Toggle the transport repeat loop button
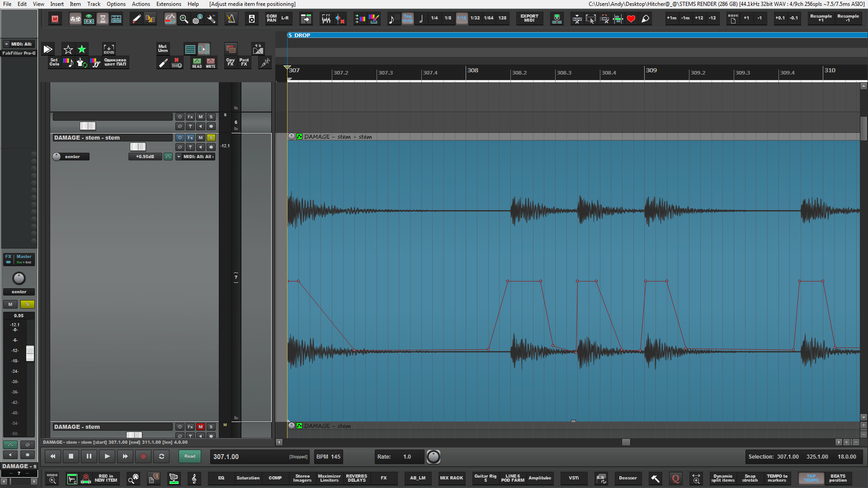Screen dimensions: 868x488 coord(161,456)
